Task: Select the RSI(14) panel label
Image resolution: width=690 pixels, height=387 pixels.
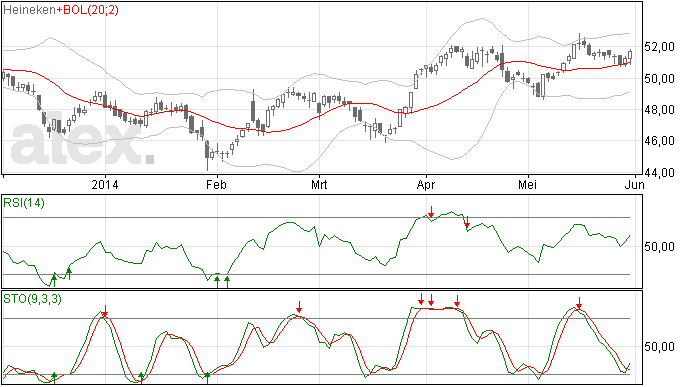Action: pos(24,203)
